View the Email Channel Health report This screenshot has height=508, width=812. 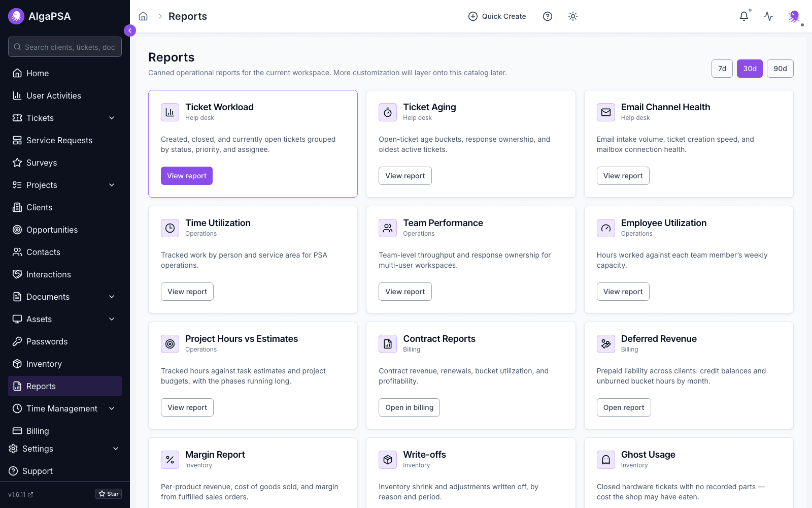pos(623,176)
